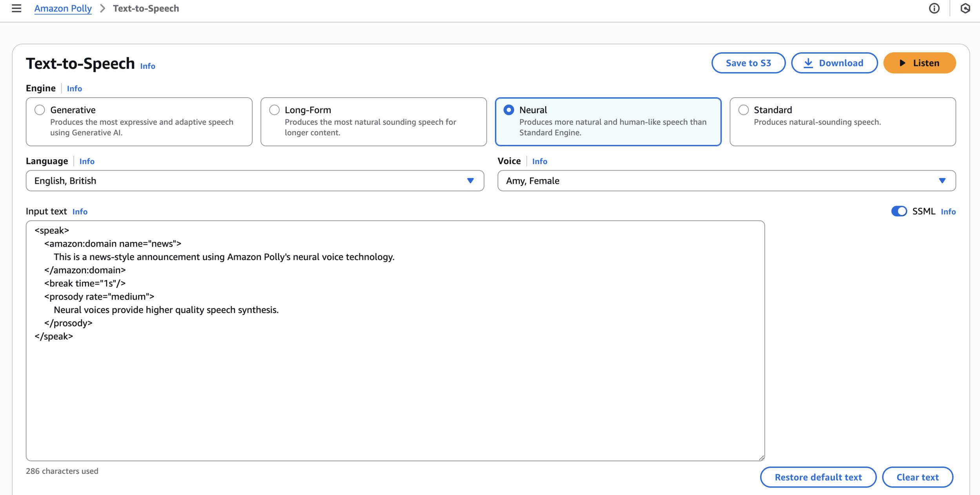Image resolution: width=980 pixels, height=495 pixels.
Task: Open the hamburger navigation menu
Action: pyautogui.click(x=16, y=8)
